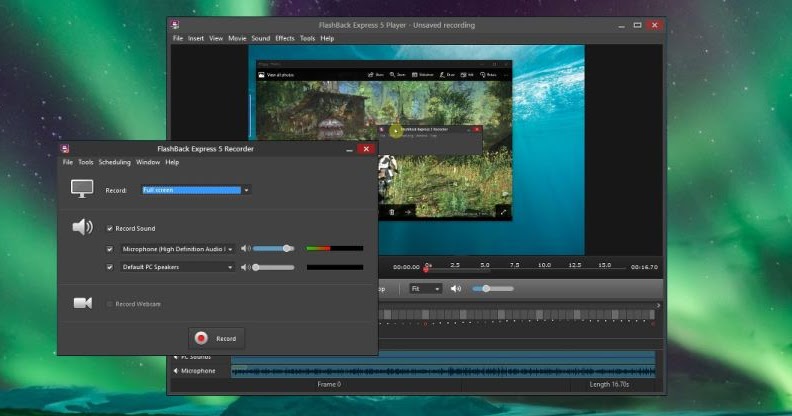Screen dimensions: 792x416
Task: Open the Default PC Speakers dropdown
Action: (x=177, y=267)
